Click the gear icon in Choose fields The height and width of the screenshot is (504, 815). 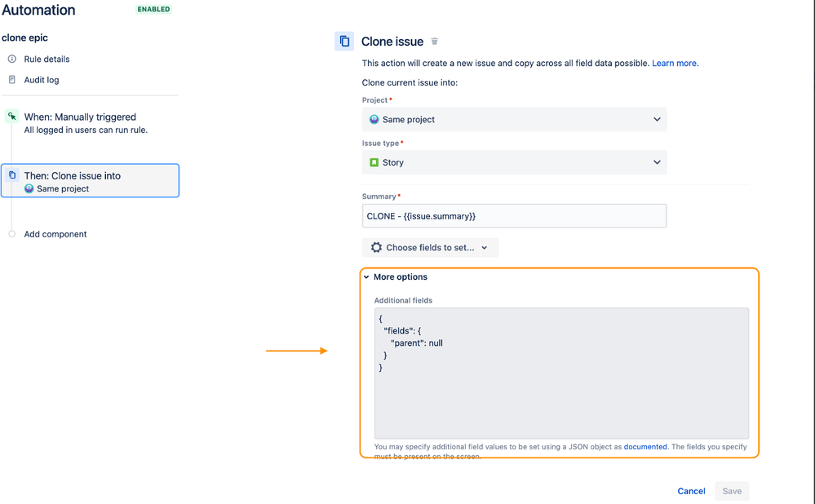(376, 247)
